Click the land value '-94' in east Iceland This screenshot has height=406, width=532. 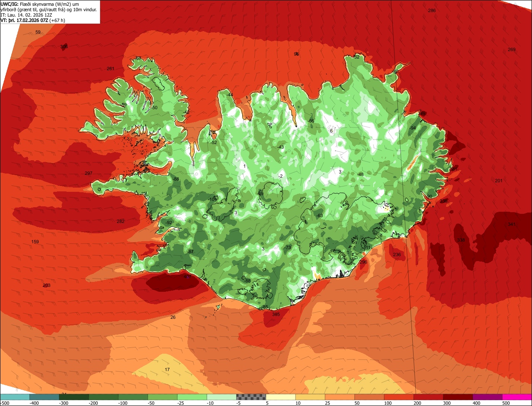tap(413, 128)
